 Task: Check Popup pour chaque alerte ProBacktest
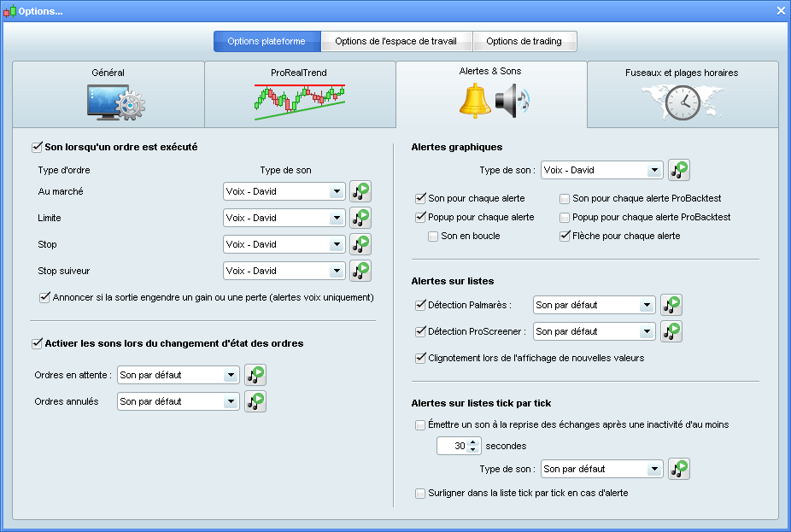click(564, 217)
